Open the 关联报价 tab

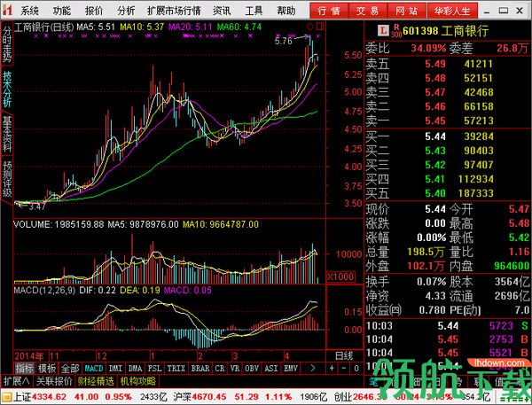pyautogui.click(x=54, y=381)
